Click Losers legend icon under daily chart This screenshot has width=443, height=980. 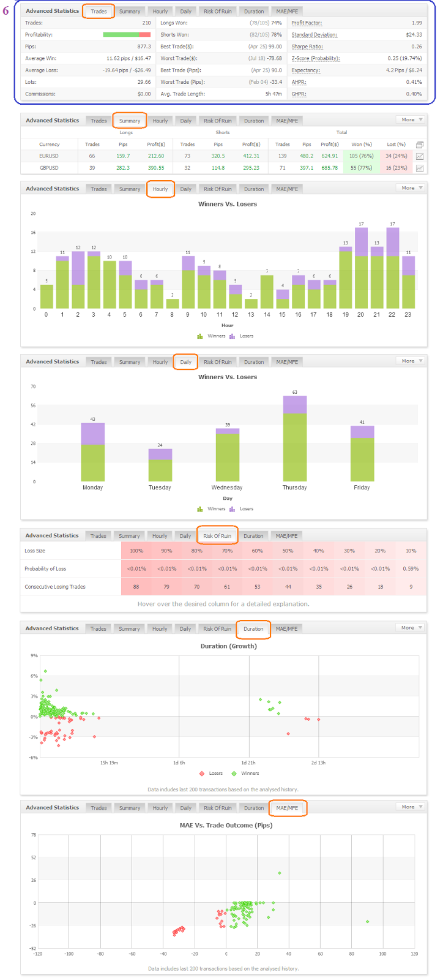pyautogui.click(x=233, y=508)
